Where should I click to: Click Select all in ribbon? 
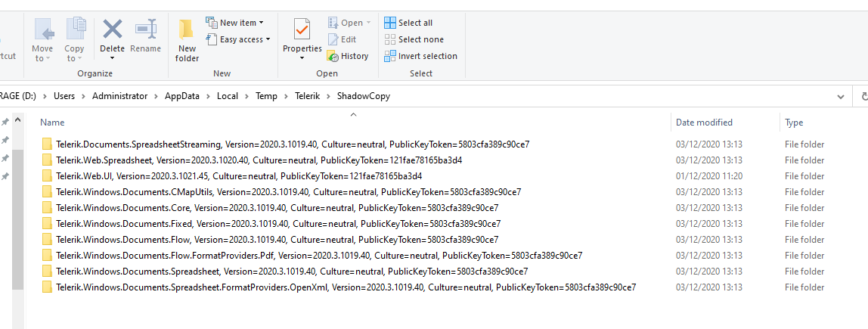(x=408, y=23)
